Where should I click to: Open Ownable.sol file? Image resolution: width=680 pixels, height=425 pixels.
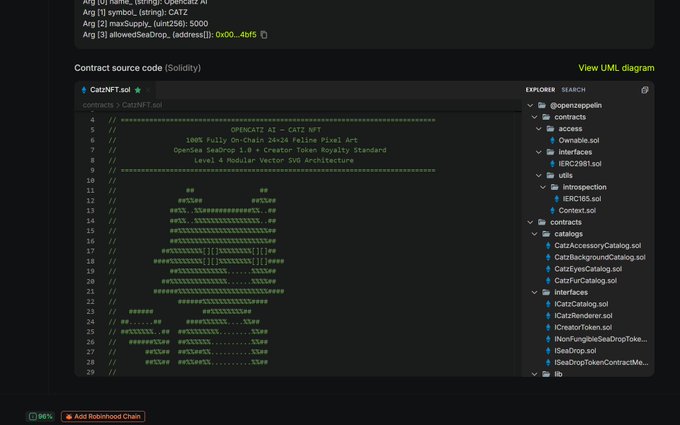pyautogui.click(x=579, y=141)
